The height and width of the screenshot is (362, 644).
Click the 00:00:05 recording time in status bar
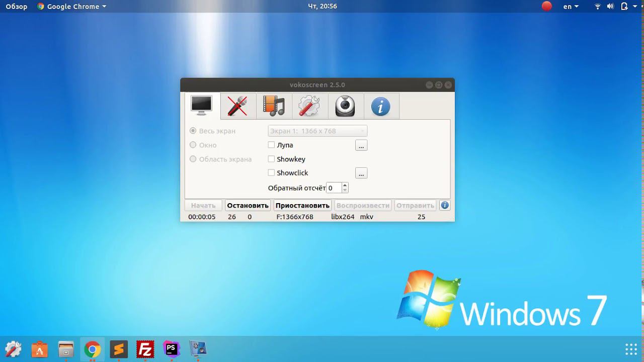click(202, 217)
